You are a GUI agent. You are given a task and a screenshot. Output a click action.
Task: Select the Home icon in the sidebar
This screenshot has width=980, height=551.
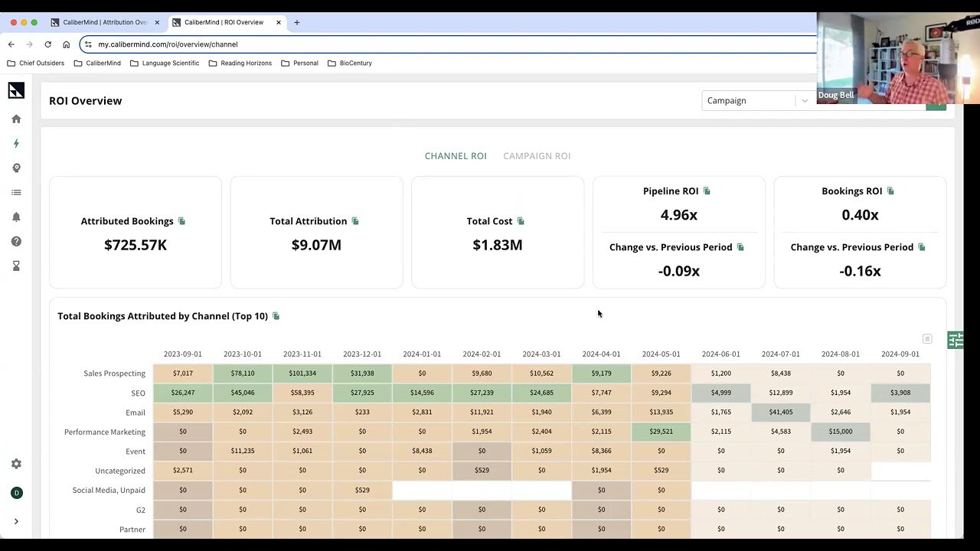coord(16,119)
